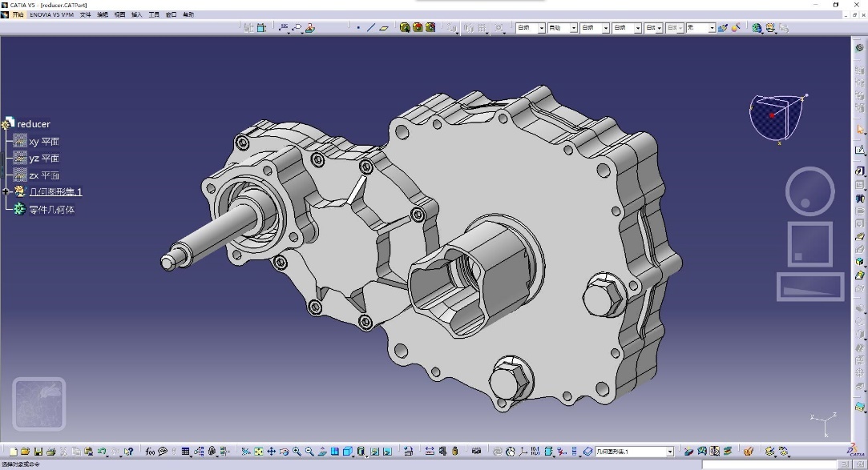Select the xy 平面 in the tree
This screenshot has width=868, height=470.
(43, 142)
